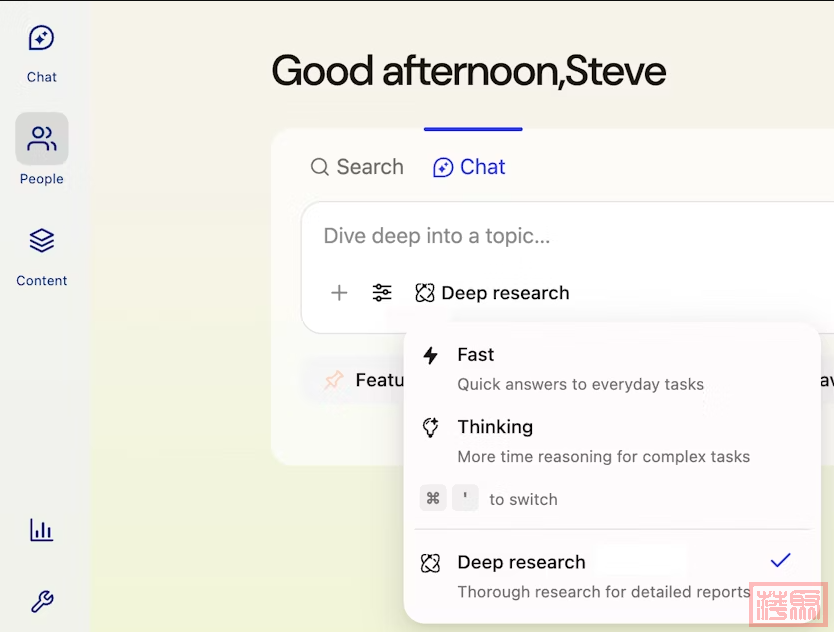Click the lightbulb Thinking icon
This screenshot has width=834, height=632.
[x=431, y=428]
